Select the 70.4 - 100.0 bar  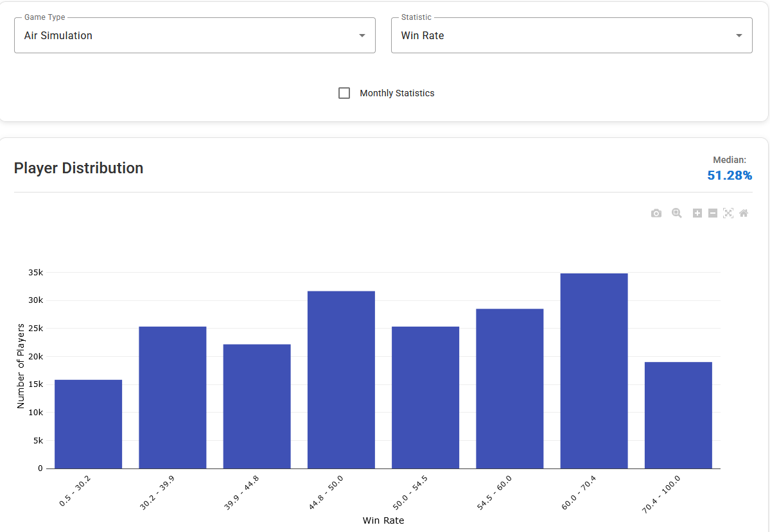[678, 415]
